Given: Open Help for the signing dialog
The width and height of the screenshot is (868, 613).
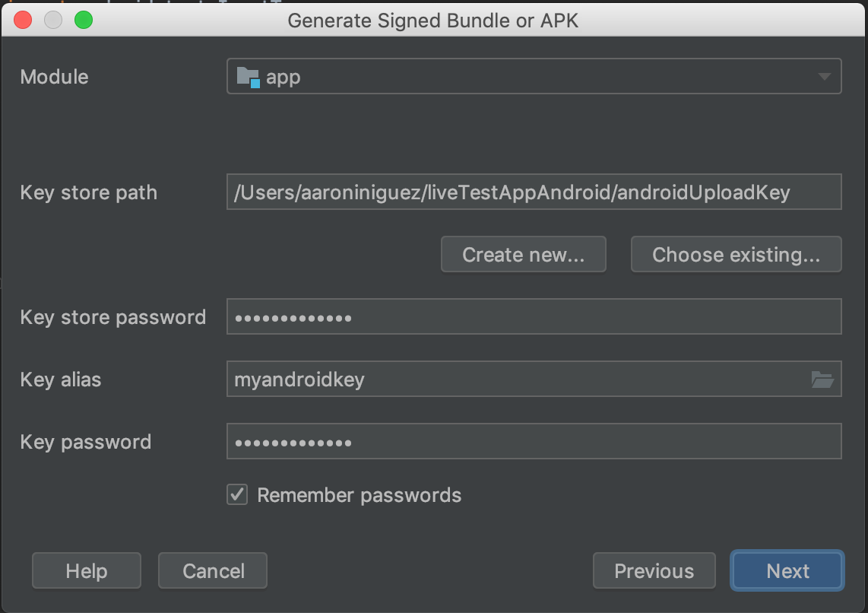Looking at the screenshot, I should 87,571.
